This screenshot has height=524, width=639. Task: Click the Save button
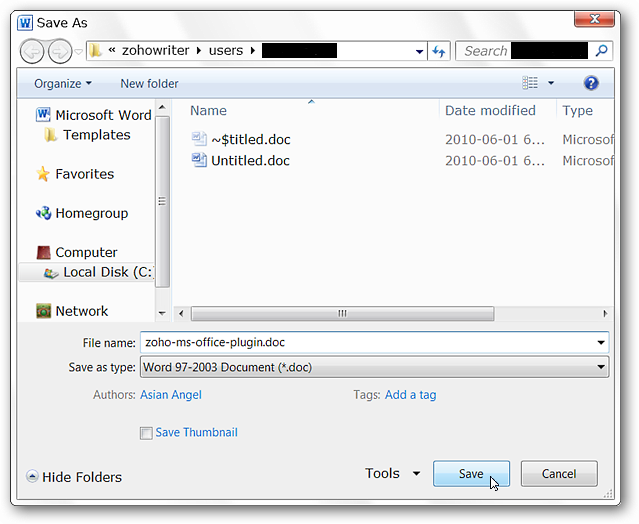471,473
